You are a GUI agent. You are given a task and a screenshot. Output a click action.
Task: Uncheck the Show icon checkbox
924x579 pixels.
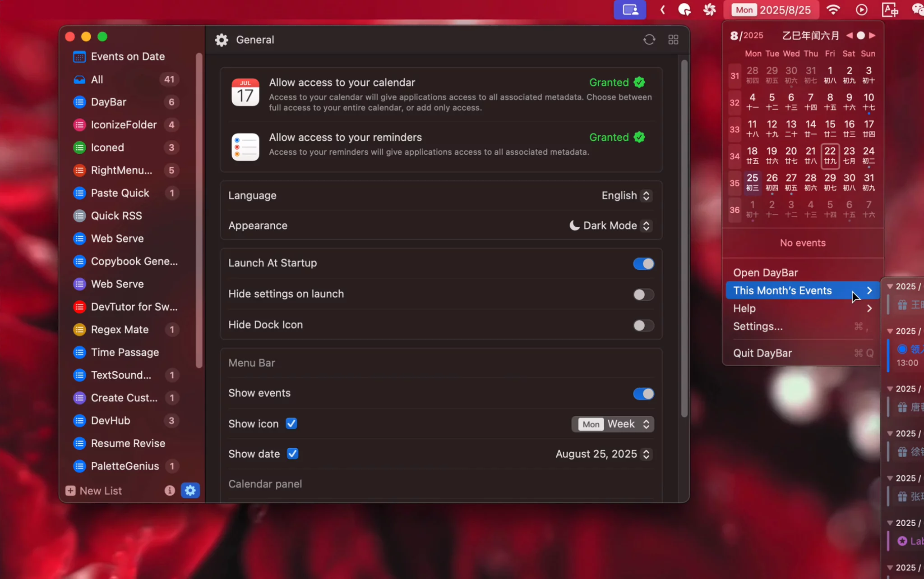click(x=291, y=423)
